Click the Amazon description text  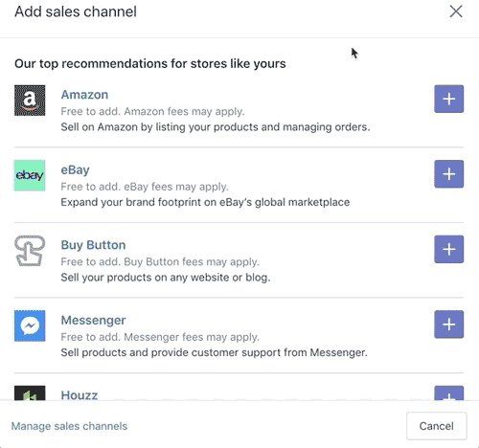coord(216,127)
